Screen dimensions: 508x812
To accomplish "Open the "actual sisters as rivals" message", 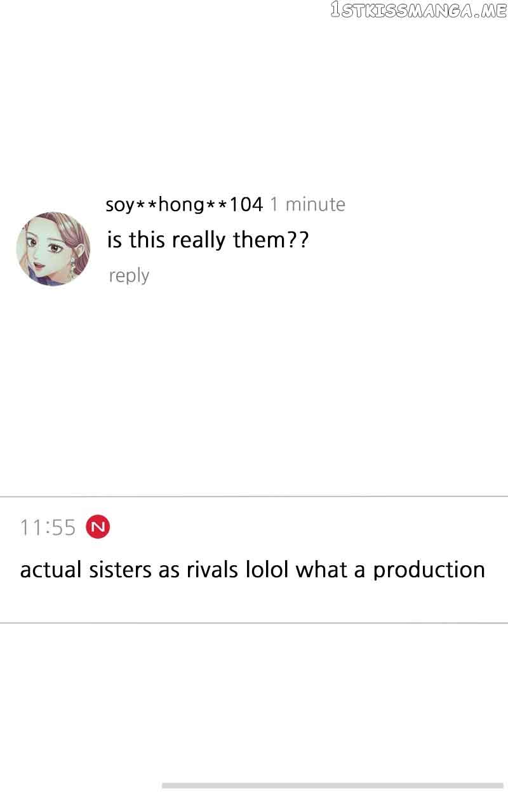I will pos(252,570).
